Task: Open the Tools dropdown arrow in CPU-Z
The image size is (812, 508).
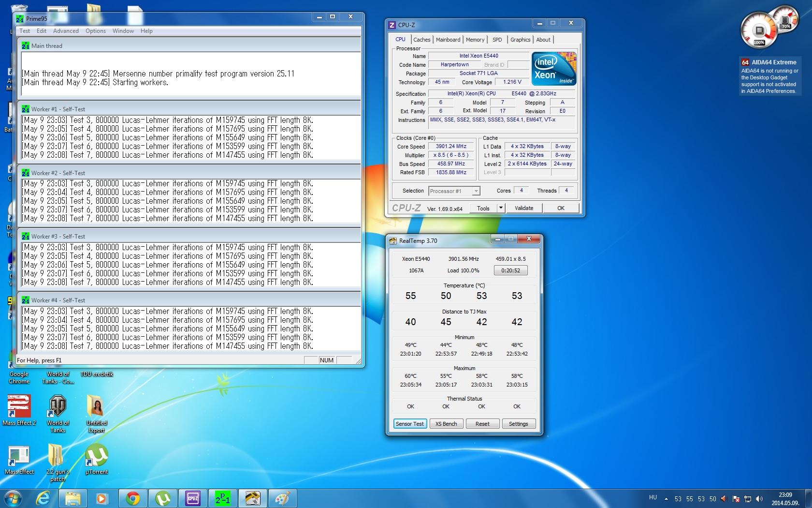Action: 501,208
